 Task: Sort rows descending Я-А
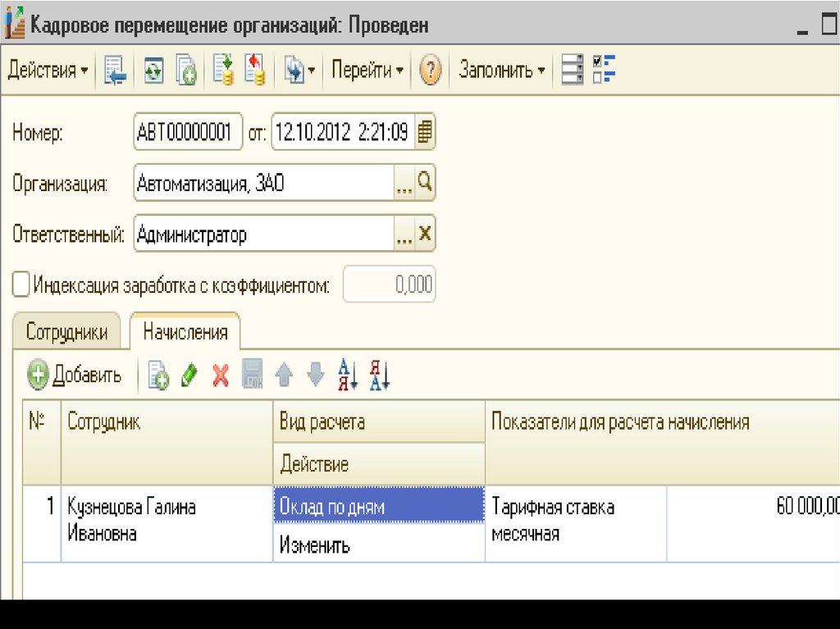[380, 376]
